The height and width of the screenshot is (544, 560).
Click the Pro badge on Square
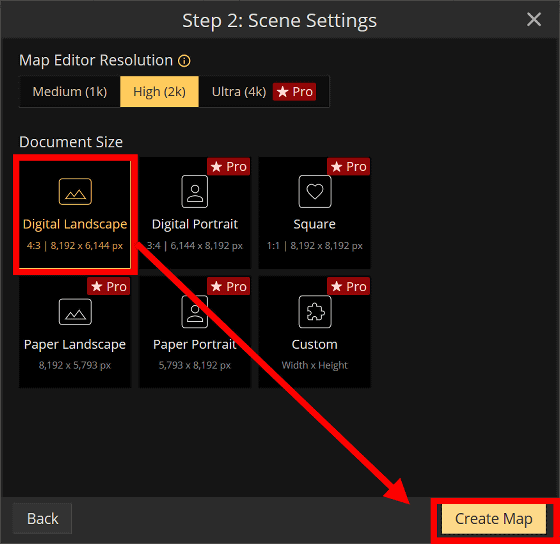[x=349, y=167]
